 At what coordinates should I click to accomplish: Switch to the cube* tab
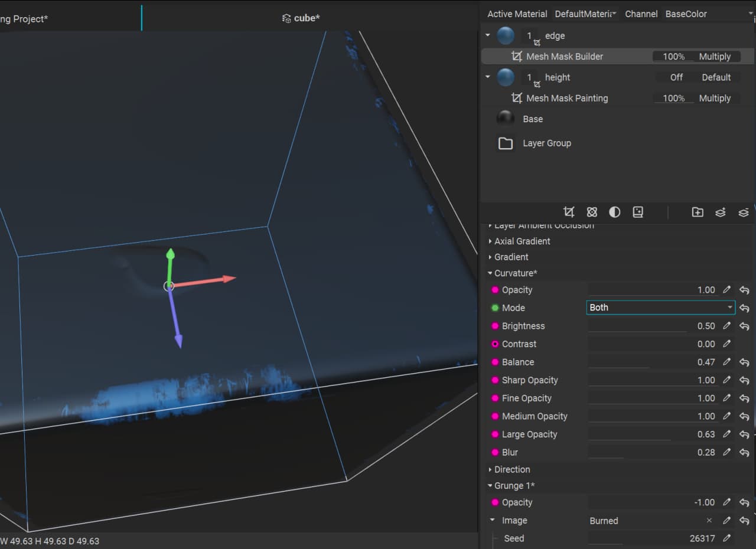(x=301, y=18)
